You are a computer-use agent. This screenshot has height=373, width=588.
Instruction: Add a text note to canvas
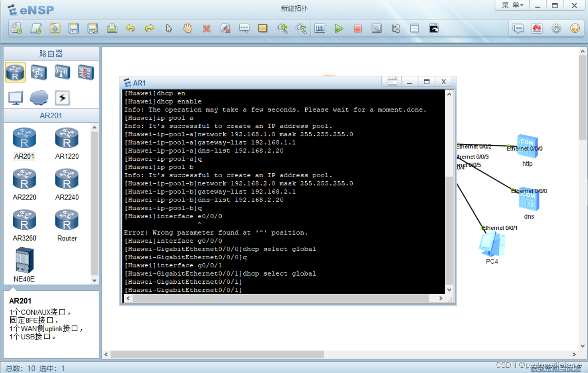click(244, 28)
